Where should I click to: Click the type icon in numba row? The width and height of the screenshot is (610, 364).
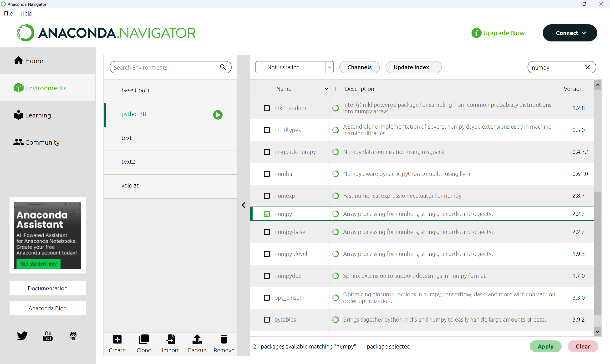(335, 174)
